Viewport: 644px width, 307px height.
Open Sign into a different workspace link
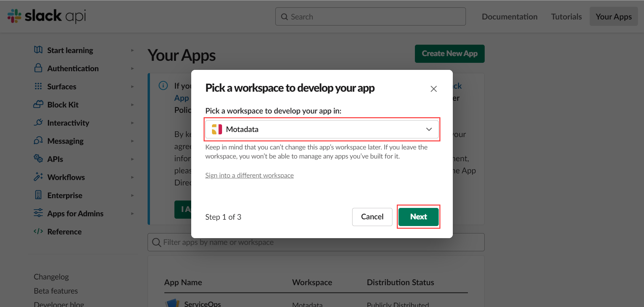249,175
